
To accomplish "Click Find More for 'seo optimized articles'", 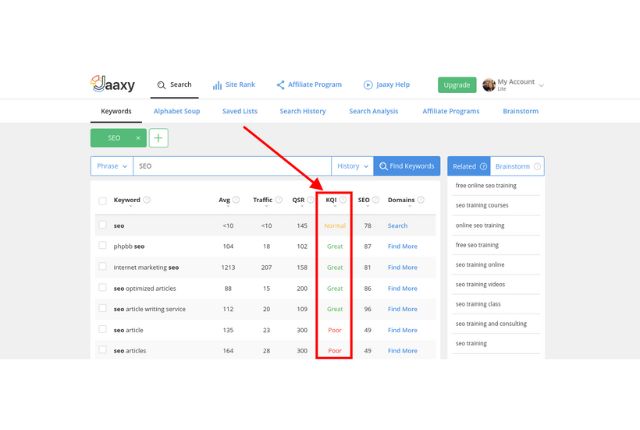I will pyautogui.click(x=402, y=288).
